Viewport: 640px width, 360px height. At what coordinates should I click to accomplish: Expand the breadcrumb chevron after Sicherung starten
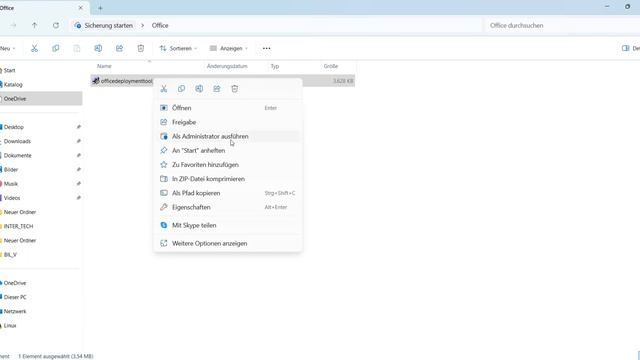142,25
